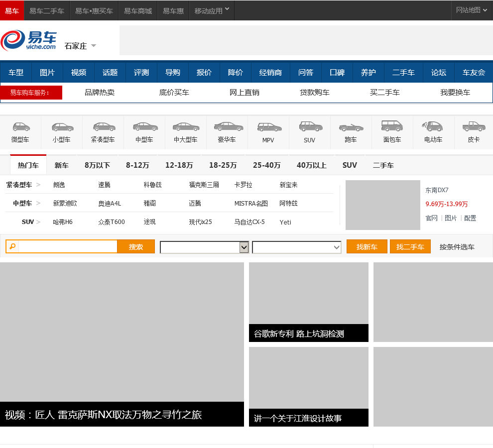Screen dimensions: 493x448
Task: Select the 豪华车 car icon
Action: click(228, 126)
